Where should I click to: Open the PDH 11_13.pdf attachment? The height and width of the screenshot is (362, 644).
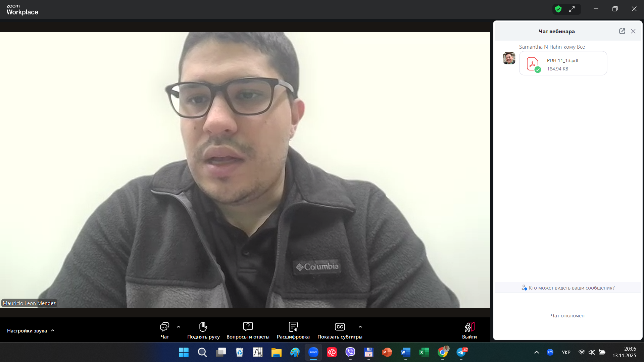(x=563, y=63)
